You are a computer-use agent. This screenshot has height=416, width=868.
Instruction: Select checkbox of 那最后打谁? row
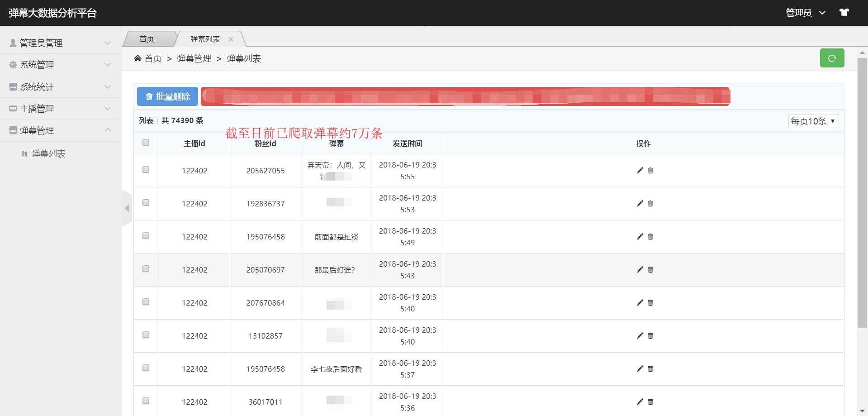pos(146,269)
